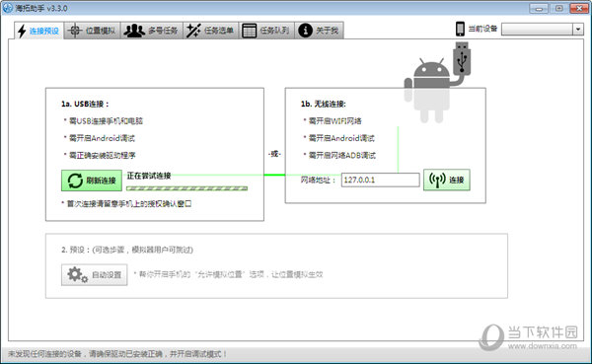Click the 1b. 无线连接 heading text
The width and height of the screenshot is (592, 364).
point(324,104)
